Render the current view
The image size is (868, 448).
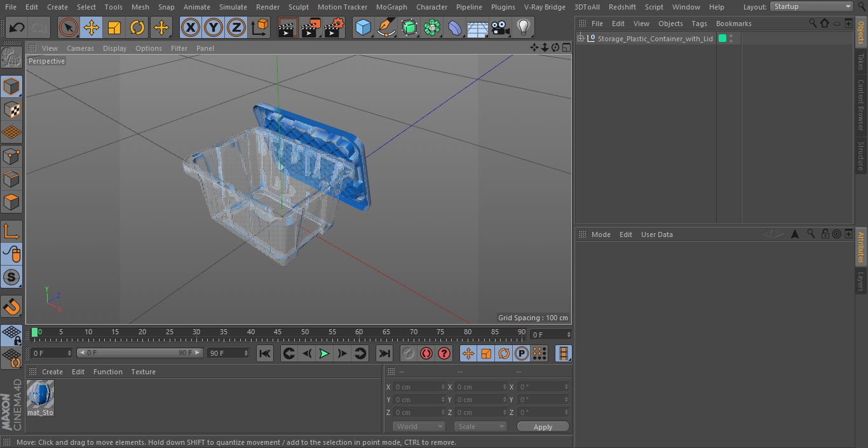point(288,27)
